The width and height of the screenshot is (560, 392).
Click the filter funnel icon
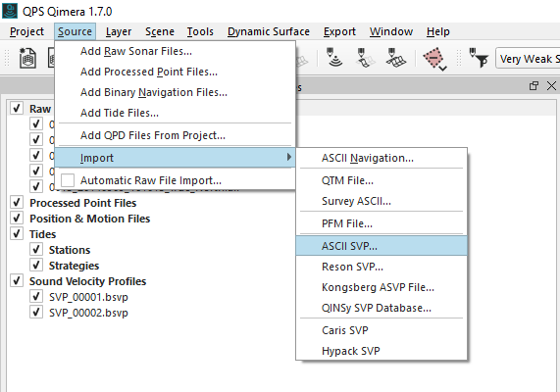coord(479,58)
